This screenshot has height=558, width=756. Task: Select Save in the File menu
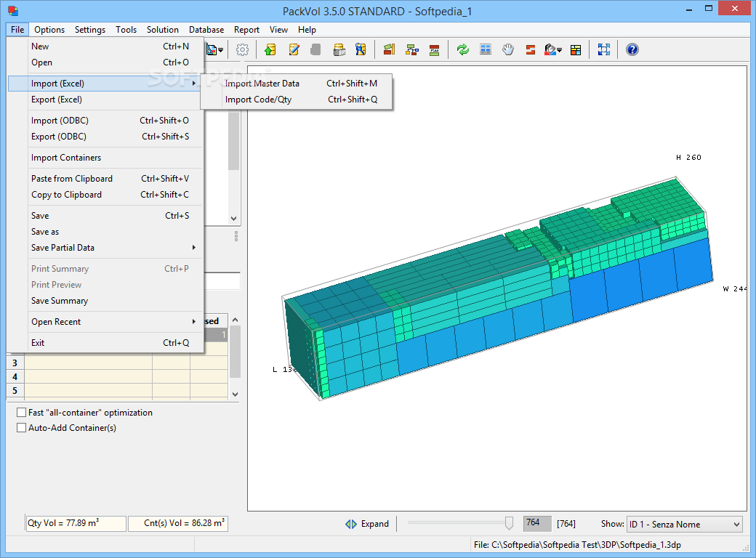point(105,215)
